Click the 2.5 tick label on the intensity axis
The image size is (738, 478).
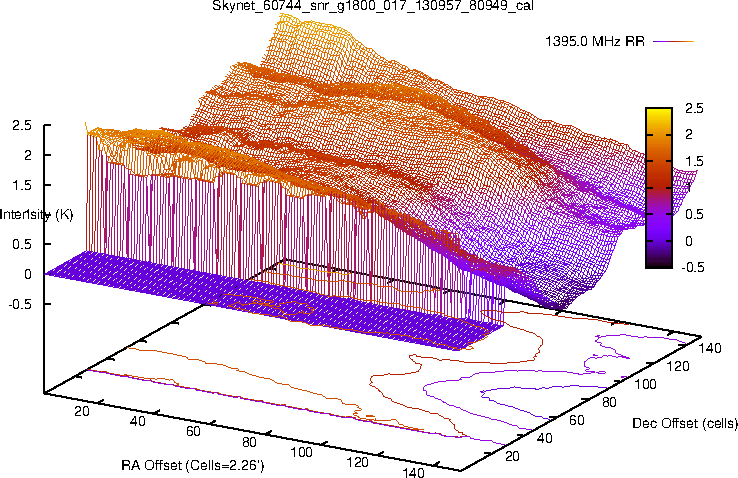pos(22,126)
